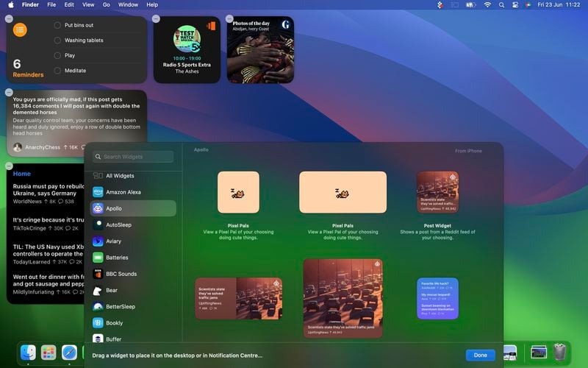Open the Apple menu

point(11,5)
